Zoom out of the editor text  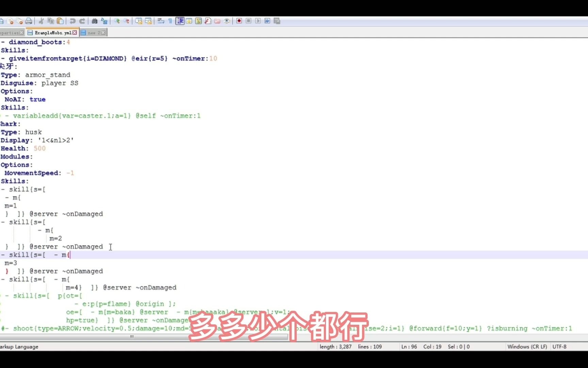point(126,21)
